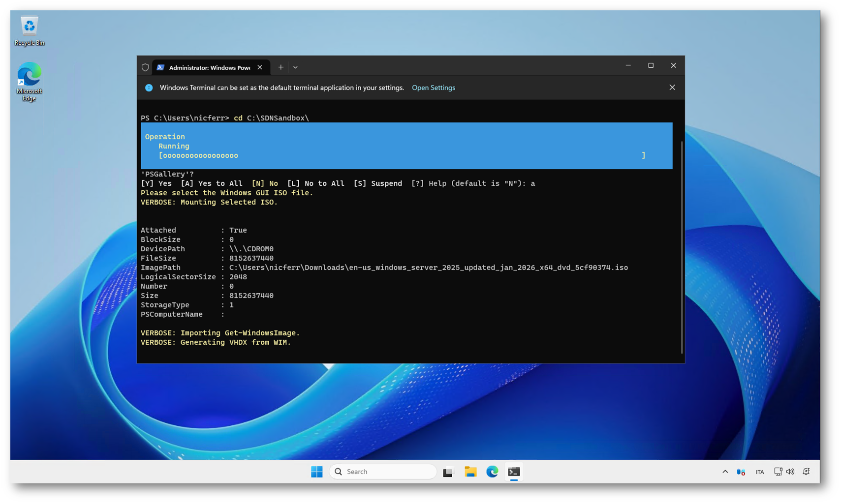Viewport: 841px width, 504px height.
Task: Select the Microsoft Edge desktop shortcut
Action: tap(29, 81)
